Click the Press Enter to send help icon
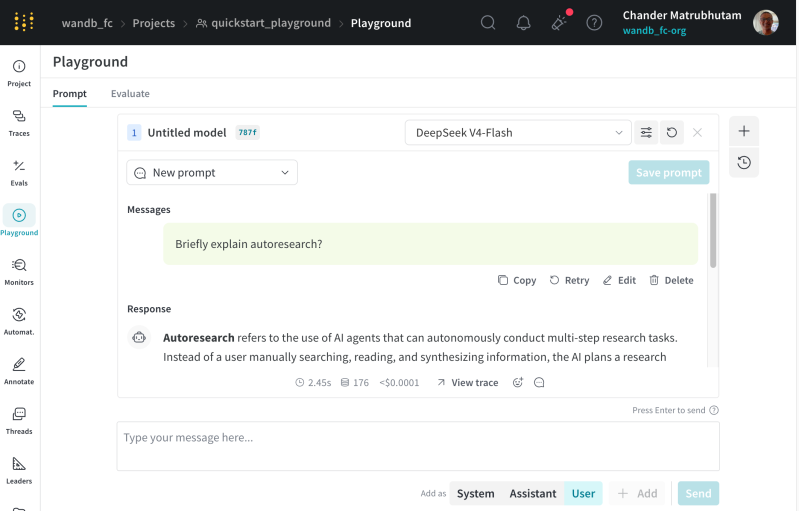 coord(714,410)
